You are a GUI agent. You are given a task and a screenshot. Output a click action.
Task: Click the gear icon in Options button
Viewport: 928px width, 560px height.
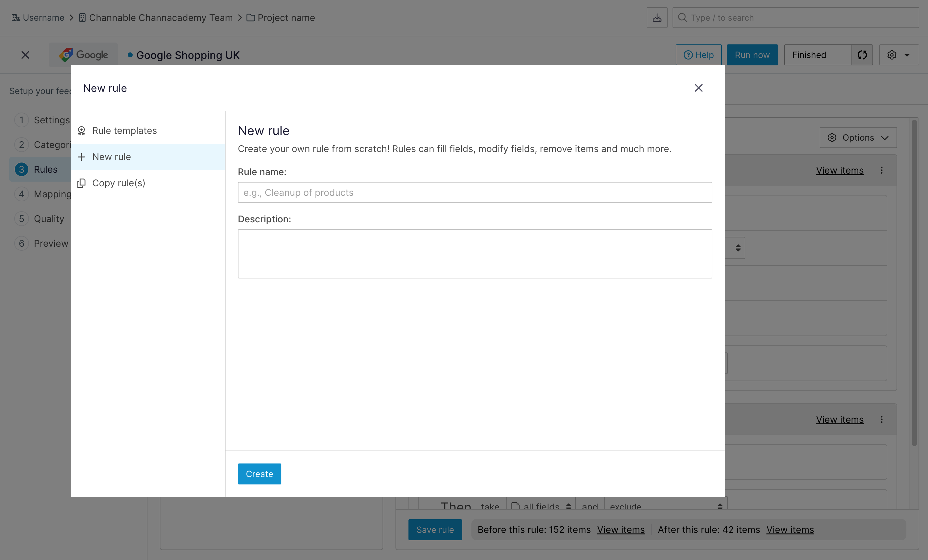click(x=832, y=138)
